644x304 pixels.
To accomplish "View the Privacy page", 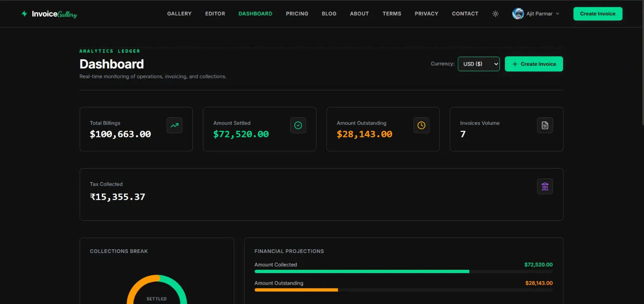I will click(427, 14).
